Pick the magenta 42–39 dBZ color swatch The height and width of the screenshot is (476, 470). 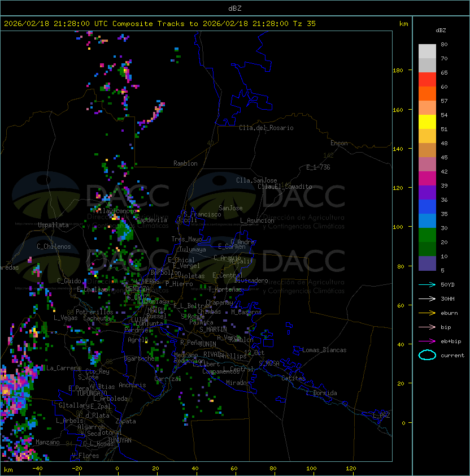tap(427, 179)
